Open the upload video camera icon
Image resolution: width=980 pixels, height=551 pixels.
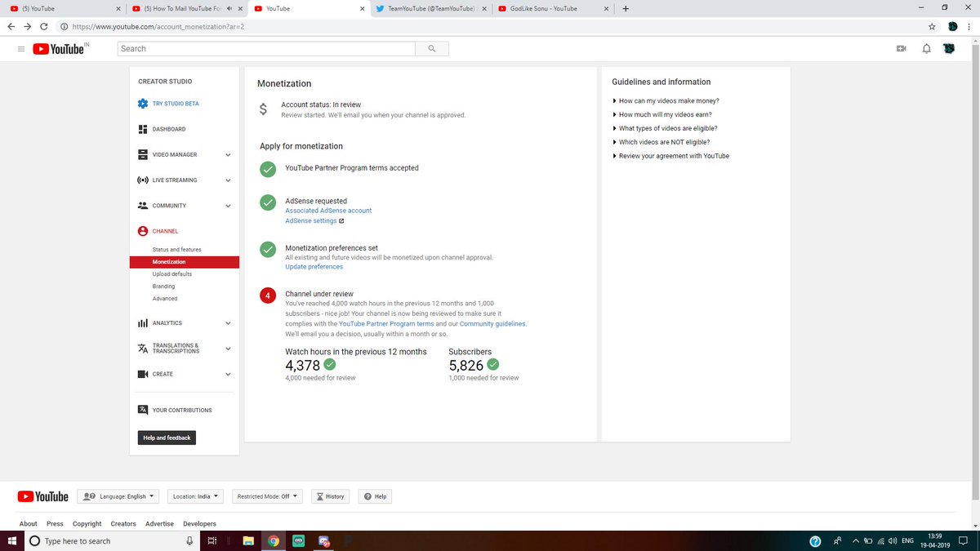(902, 49)
